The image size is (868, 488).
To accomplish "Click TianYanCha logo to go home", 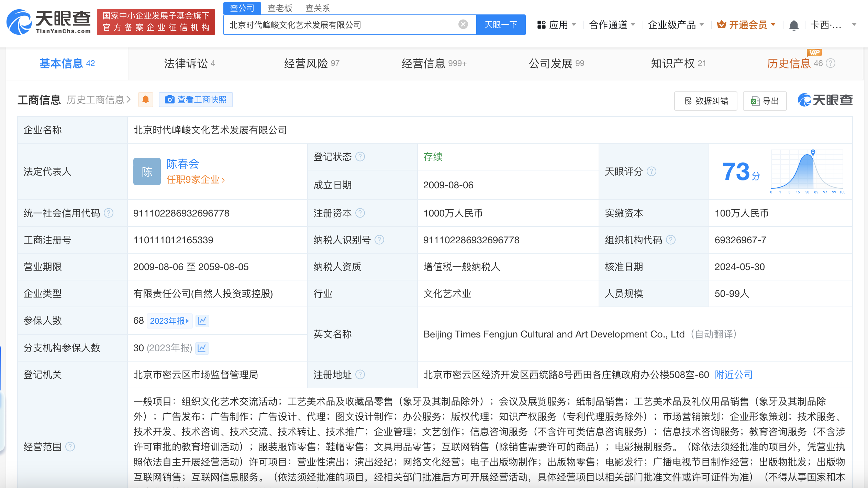I will pyautogui.click(x=49, y=22).
